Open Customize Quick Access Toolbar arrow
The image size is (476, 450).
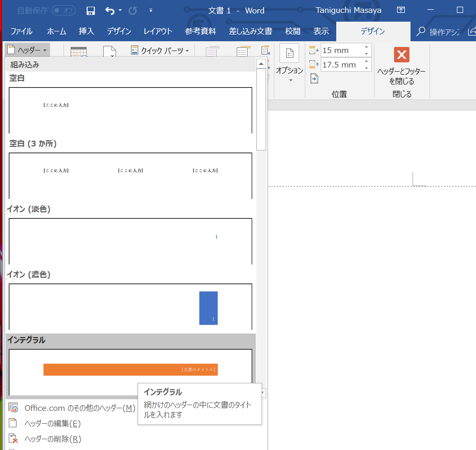(x=151, y=11)
